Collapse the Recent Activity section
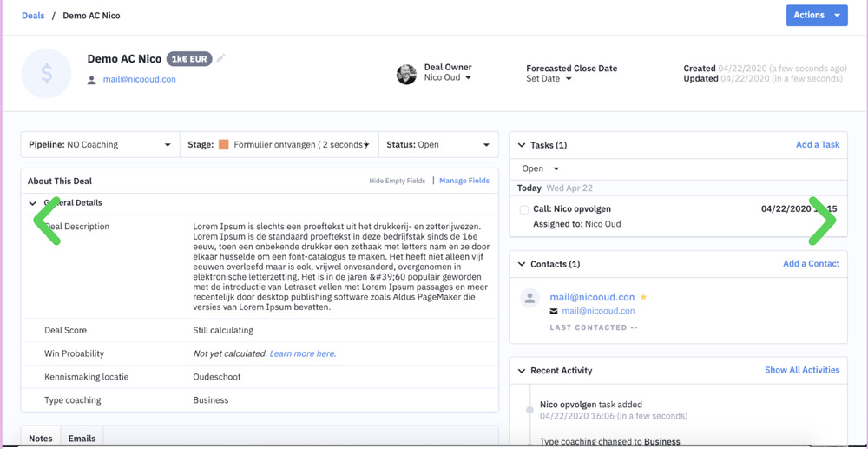The height and width of the screenshot is (449, 868). pos(521,370)
